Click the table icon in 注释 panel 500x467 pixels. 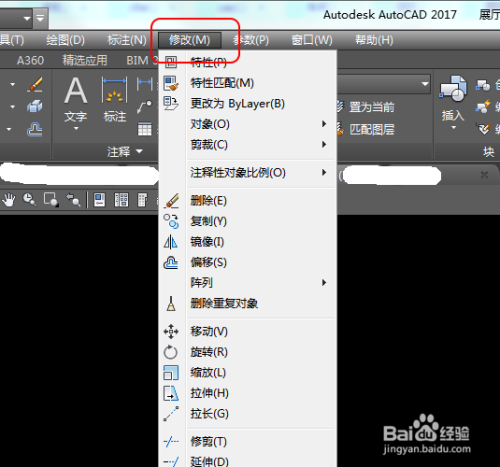pyautogui.click(x=145, y=129)
